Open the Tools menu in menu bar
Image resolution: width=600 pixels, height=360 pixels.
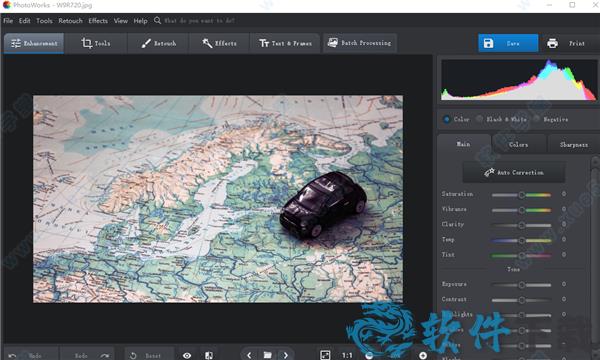(x=44, y=21)
